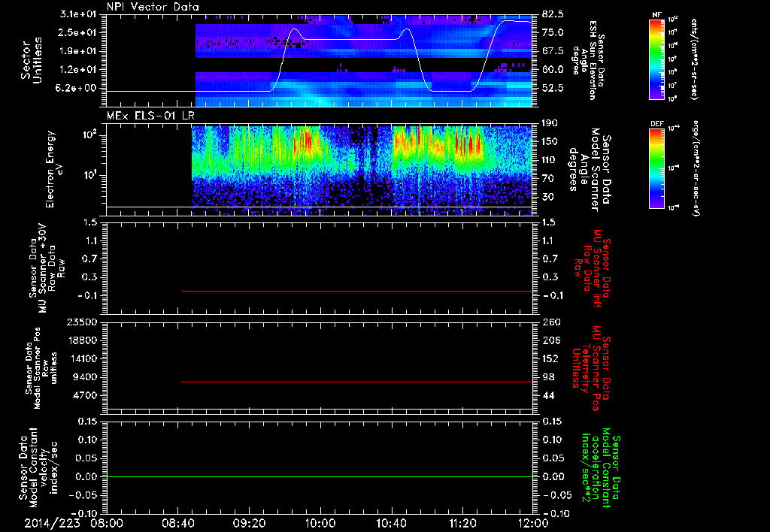Click the "152" telemetry tick label
This screenshot has width=770, height=532.
[x=550, y=358]
